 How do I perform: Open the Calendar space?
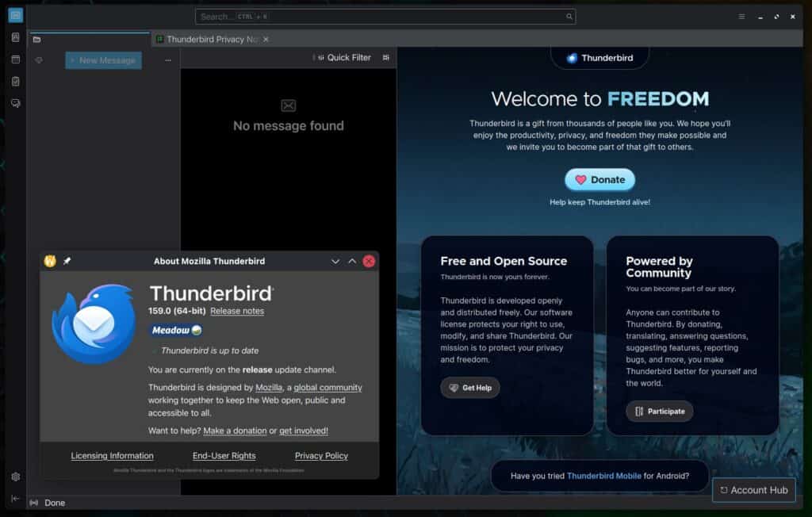pos(16,59)
